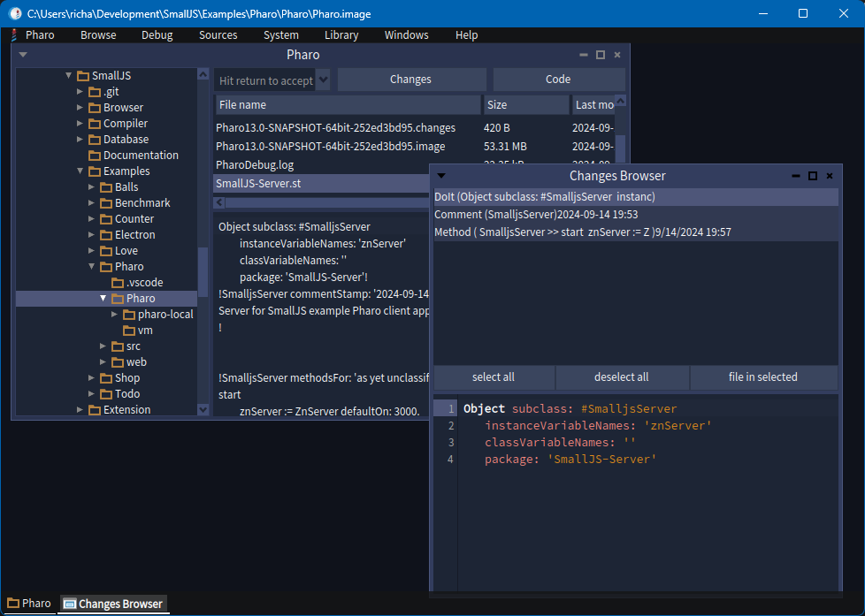Open the Debug menu
This screenshot has width=865, height=616.
(157, 35)
